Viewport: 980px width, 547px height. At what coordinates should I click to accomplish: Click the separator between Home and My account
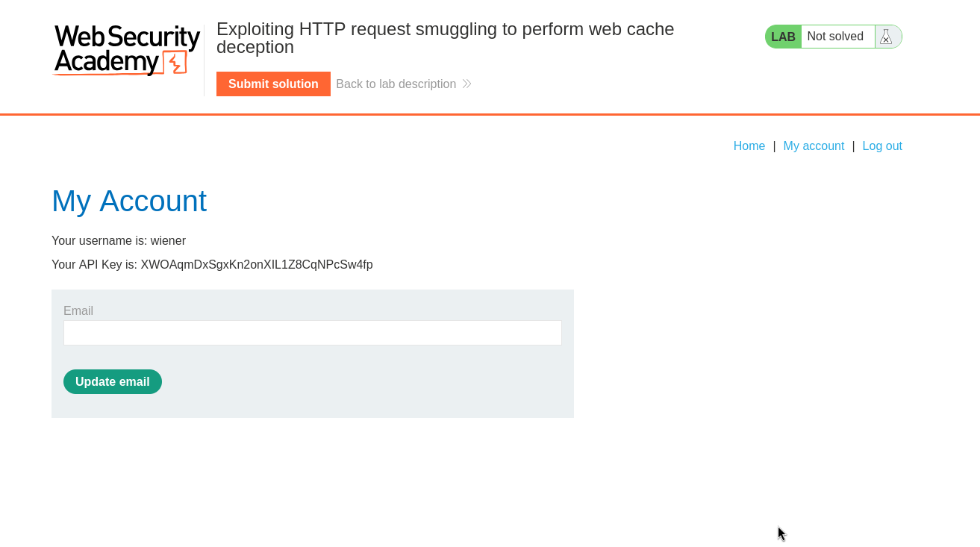(x=774, y=146)
